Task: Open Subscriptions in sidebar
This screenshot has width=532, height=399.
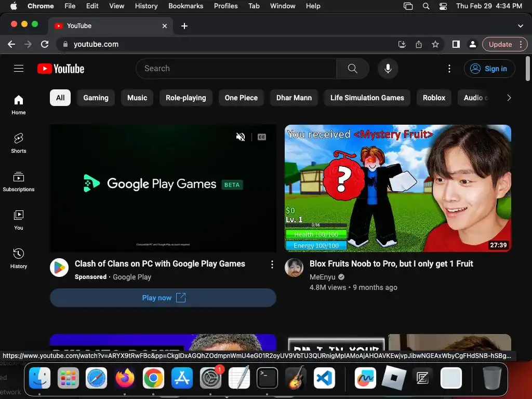Action: 19,181
